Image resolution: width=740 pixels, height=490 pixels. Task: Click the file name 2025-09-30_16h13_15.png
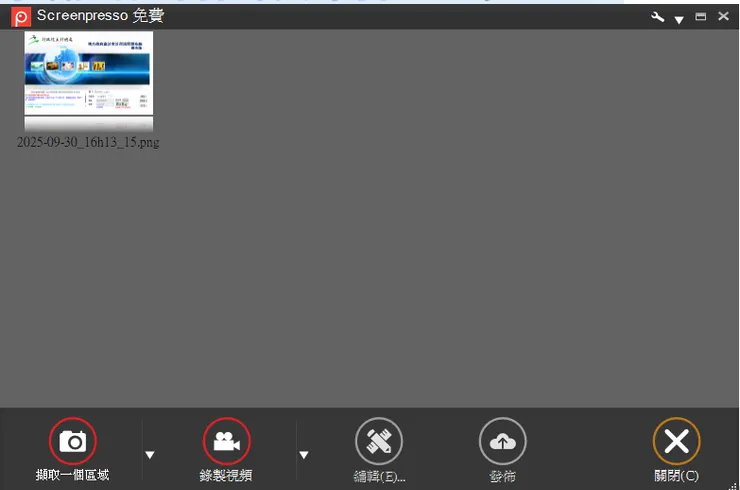88,142
